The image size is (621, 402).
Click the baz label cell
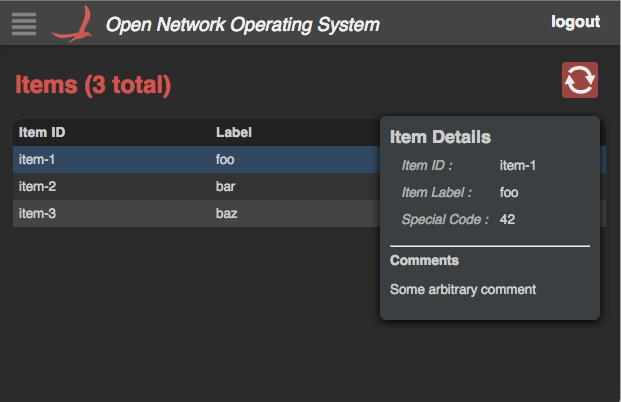coord(227,213)
